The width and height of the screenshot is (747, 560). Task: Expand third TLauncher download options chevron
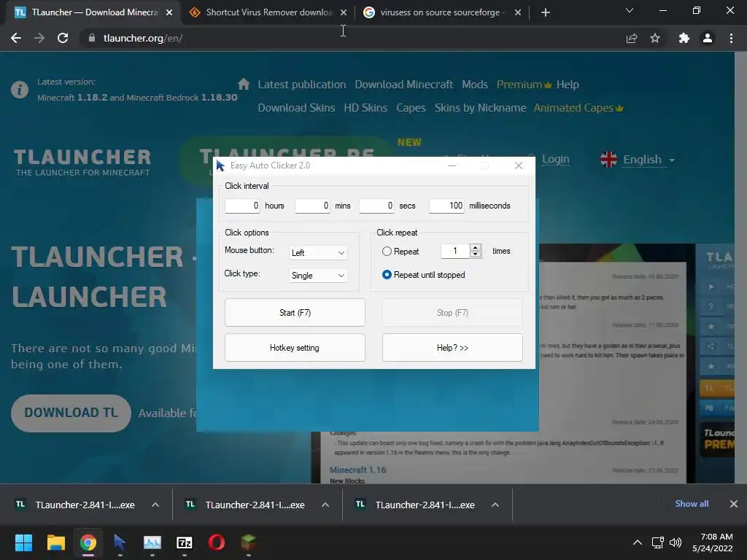pyautogui.click(x=495, y=505)
